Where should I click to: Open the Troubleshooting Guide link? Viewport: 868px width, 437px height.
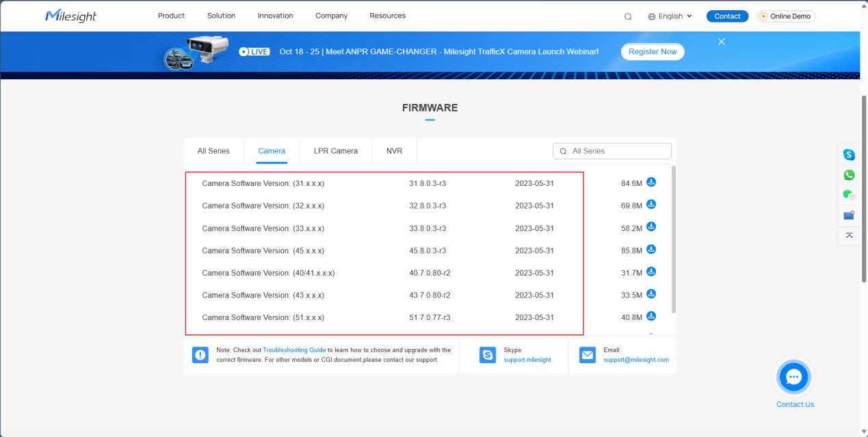point(295,350)
